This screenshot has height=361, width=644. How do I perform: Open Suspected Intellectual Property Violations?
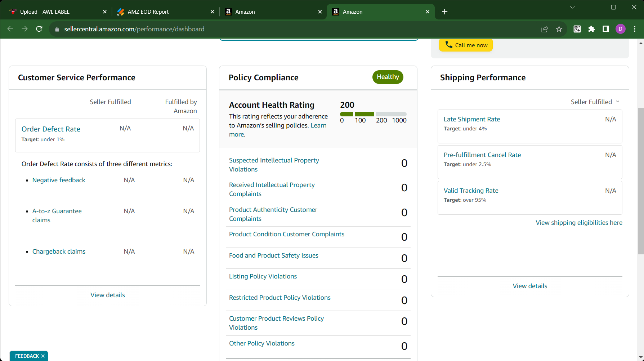pos(274,165)
